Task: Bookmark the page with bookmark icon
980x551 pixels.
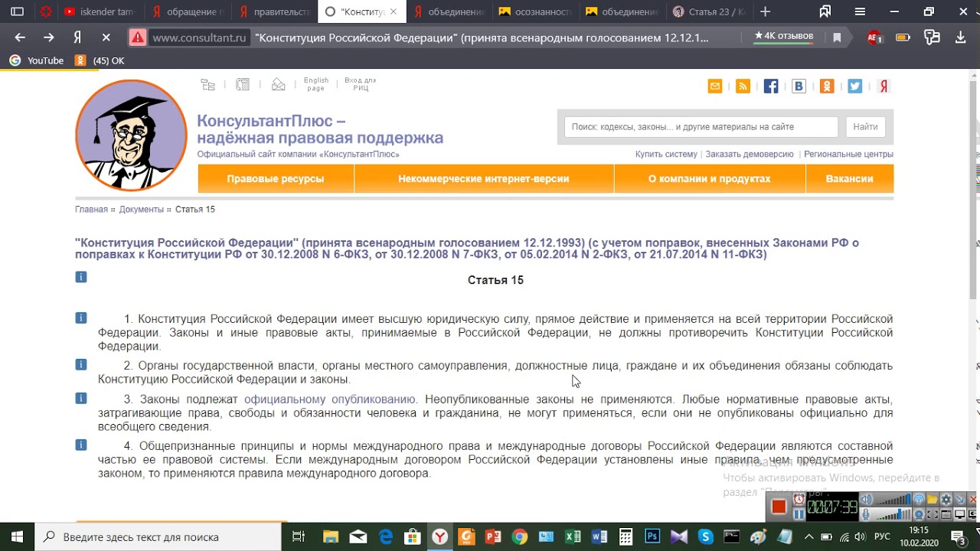Action: click(x=837, y=37)
